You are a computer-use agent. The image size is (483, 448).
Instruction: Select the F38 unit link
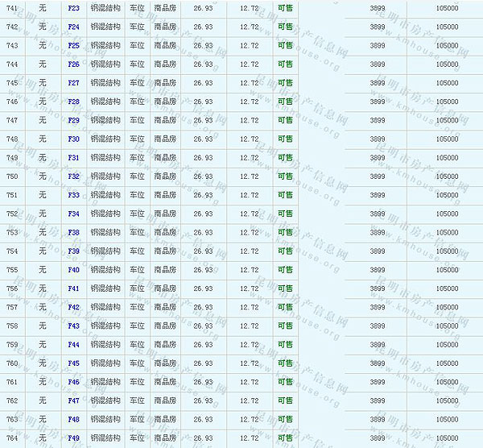(74, 232)
